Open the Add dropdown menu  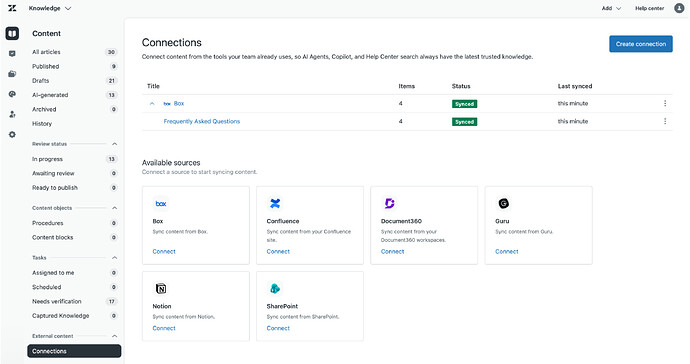click(611, 8)
